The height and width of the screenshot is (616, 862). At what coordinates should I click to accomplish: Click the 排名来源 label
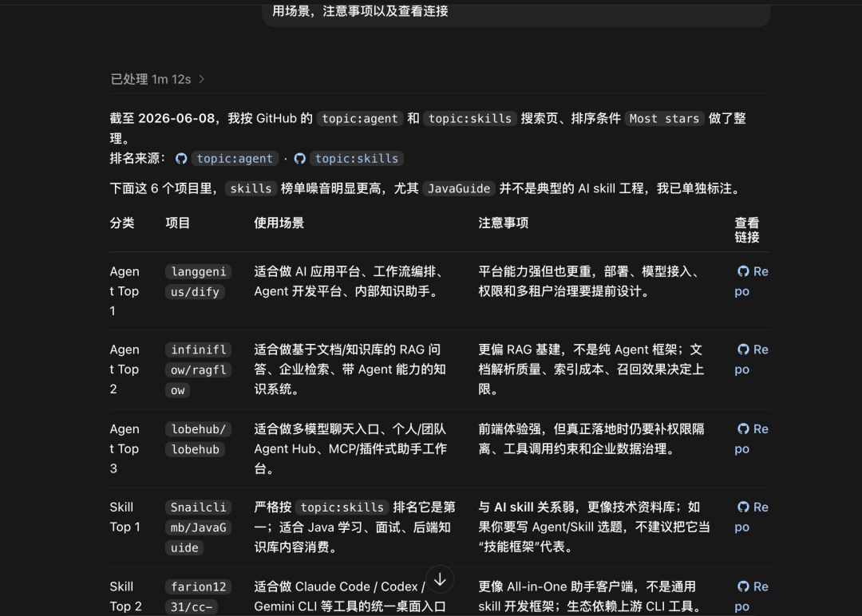(137, 158)
